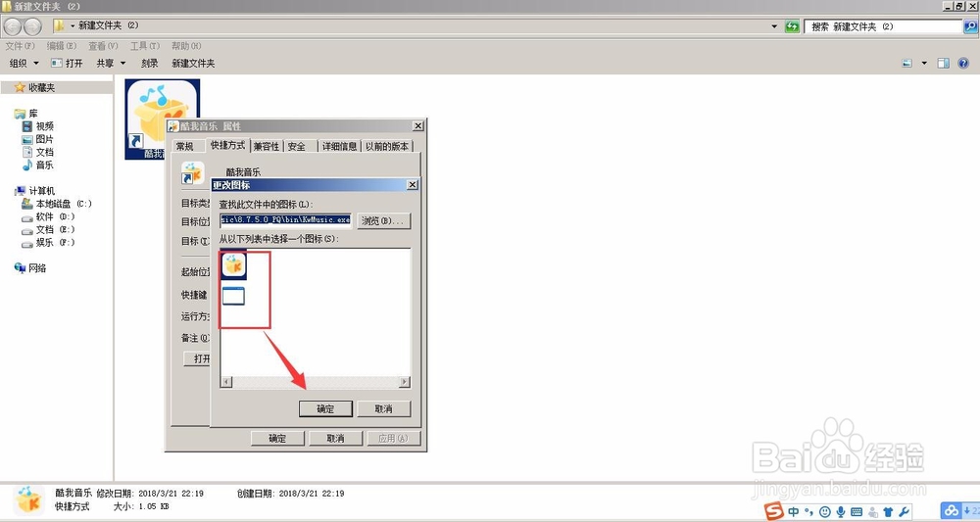The image size is (980, 522).
Task: Choose the KuWo music box icon in list
Action: pos(234,264)
